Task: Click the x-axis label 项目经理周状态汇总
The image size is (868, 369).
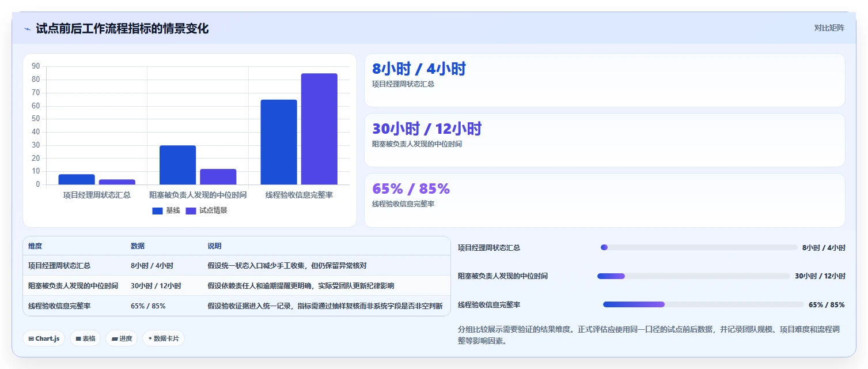Action: pyautogui.click(x=97, y=195)
